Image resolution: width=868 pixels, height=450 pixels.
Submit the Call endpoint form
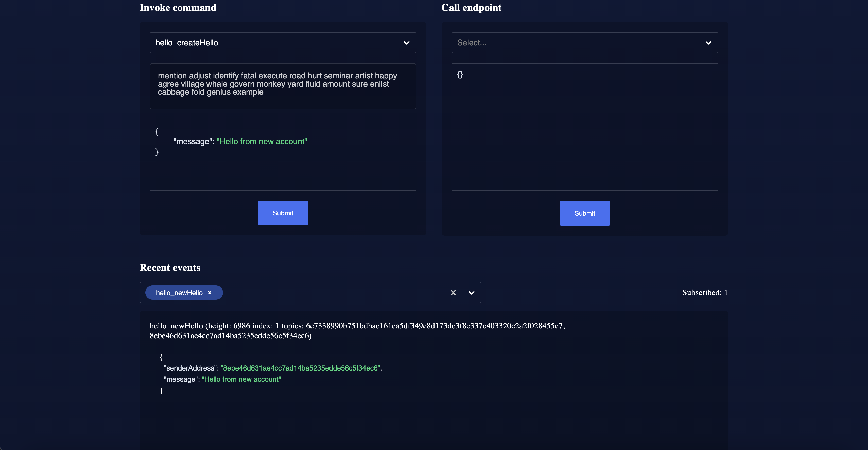(584, 213)
